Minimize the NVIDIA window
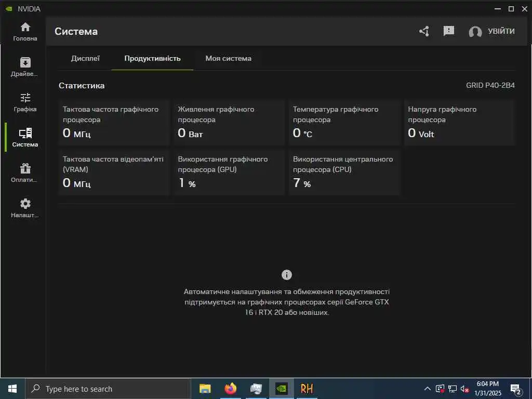The height and width of the screenshot is (399, 532). [498, 9]
